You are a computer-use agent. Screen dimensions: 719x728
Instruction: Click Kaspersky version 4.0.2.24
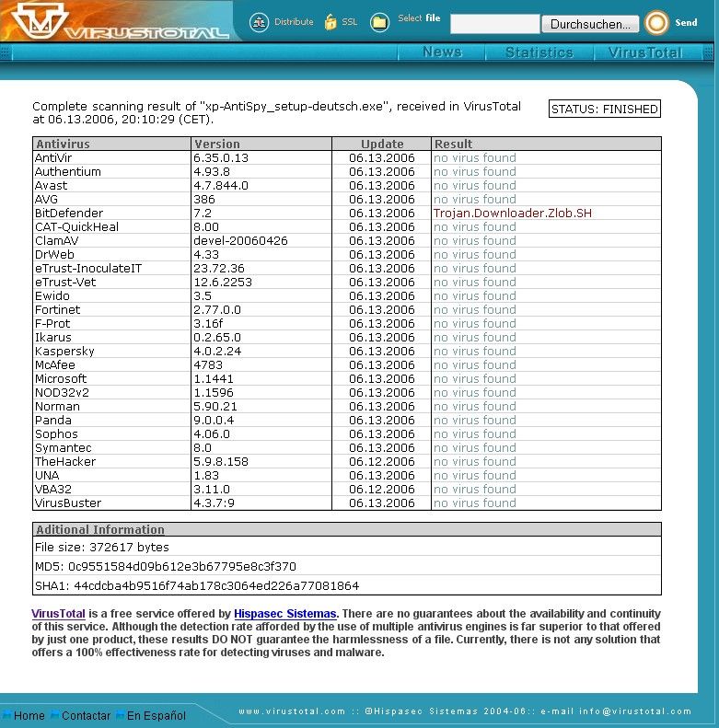click(x=217, y=352)
